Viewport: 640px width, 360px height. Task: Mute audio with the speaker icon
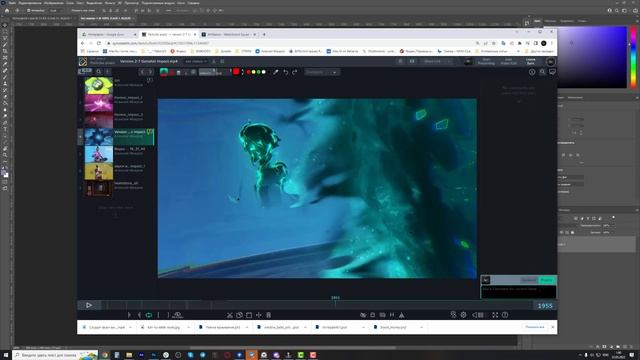pyautogui.click(x=475, y=315)
